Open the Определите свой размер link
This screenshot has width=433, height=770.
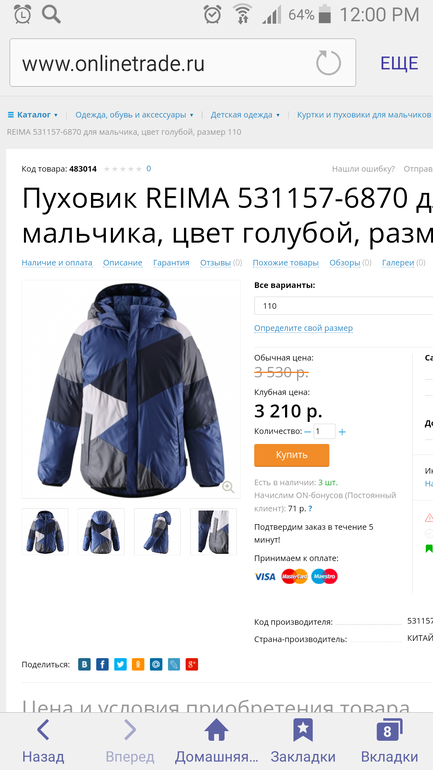point(303,328)
